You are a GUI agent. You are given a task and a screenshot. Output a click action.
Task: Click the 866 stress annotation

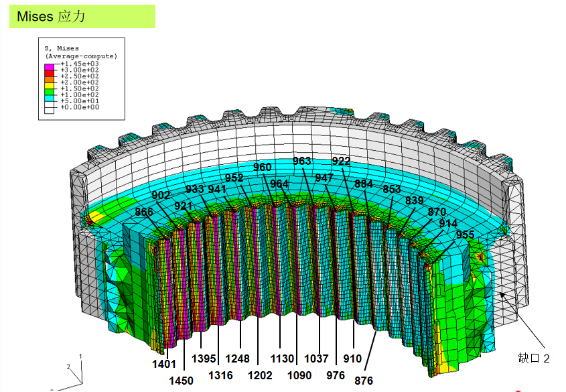(x=144, y=212)
